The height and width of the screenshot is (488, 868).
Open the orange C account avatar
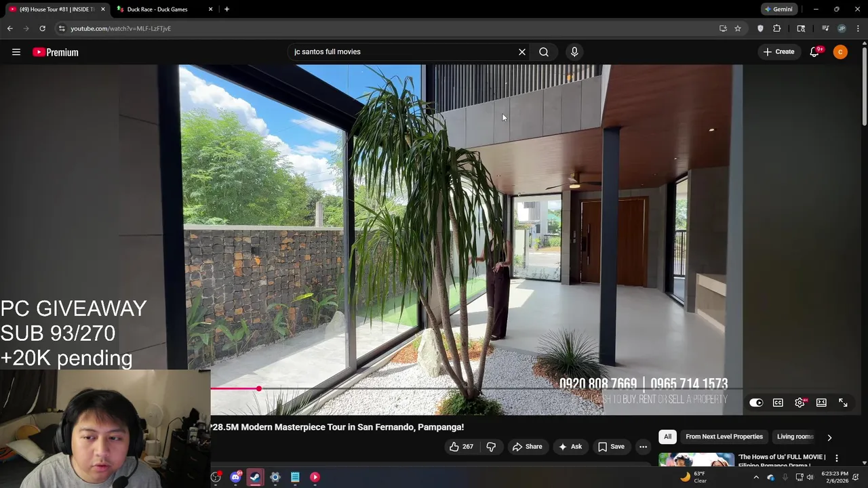coord(840,52)
